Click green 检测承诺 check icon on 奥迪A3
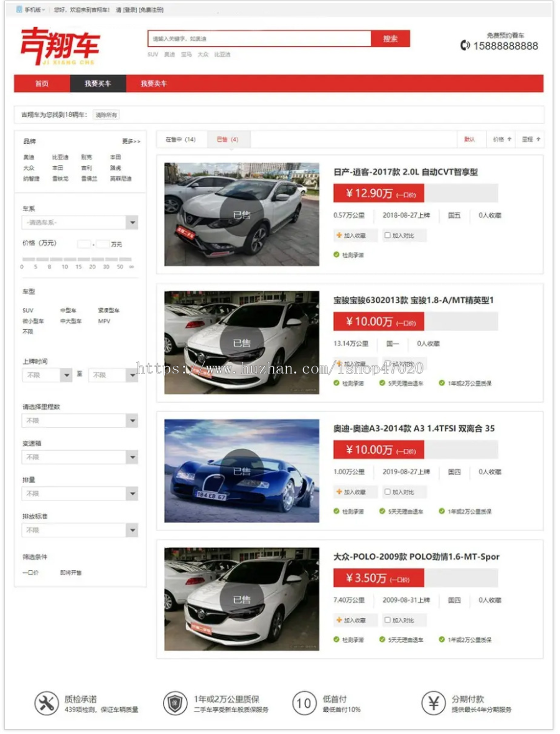This screenshot has height=734, width=560. [337, 511]
